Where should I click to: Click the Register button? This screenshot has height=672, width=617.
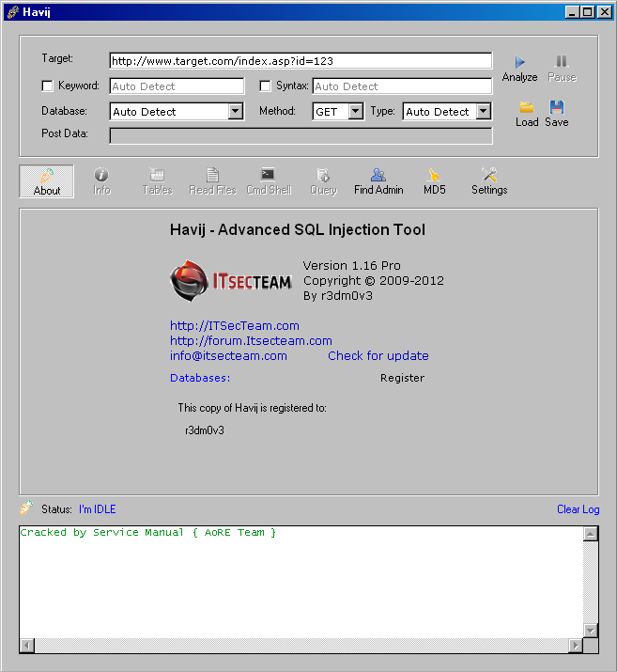click(x=402, y=378)
